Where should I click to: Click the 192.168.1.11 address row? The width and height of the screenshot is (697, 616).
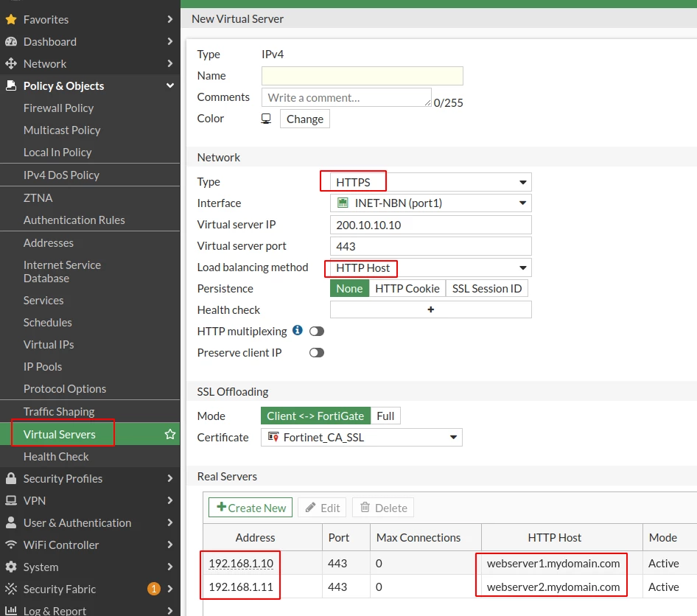(241, 587)
